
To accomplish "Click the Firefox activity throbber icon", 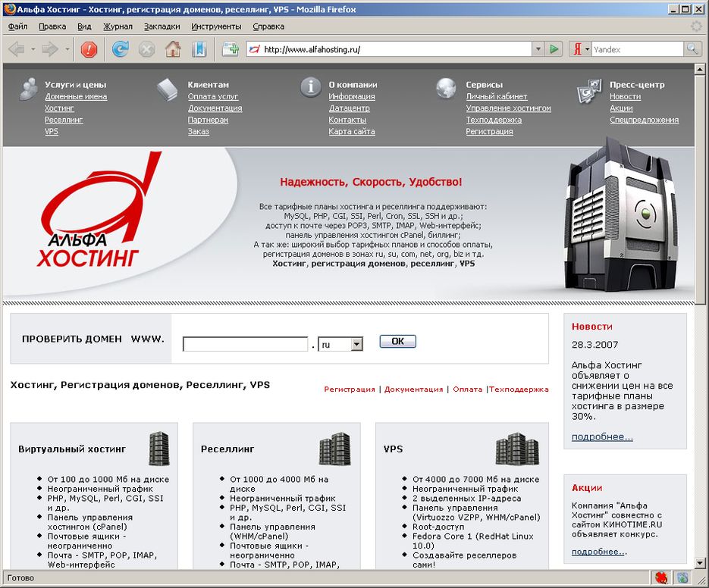I will click(697, 27).
